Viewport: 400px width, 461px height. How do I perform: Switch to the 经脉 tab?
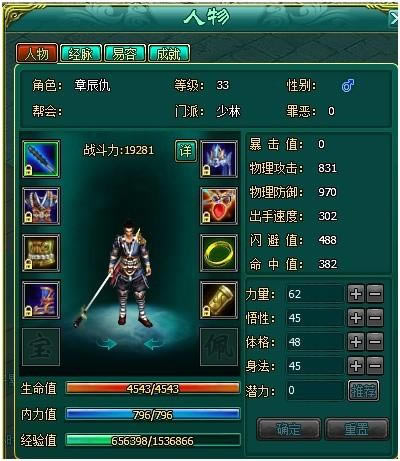tap(81, 53)
